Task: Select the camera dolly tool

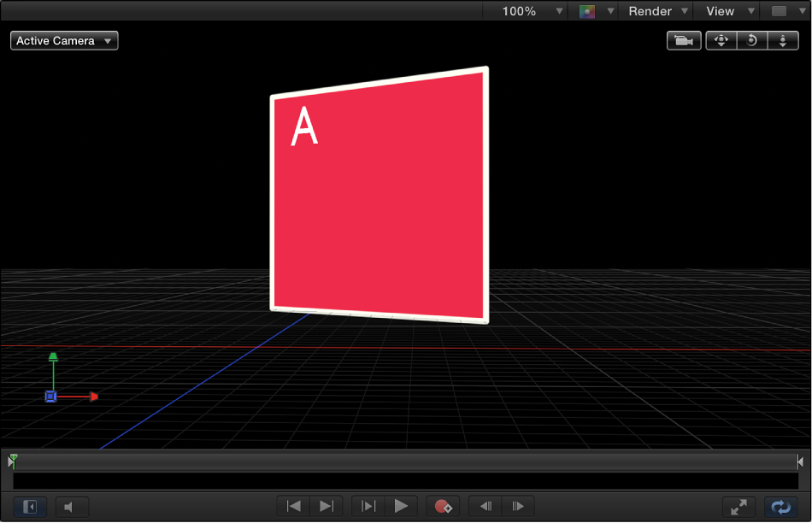Action: [783, 40]
